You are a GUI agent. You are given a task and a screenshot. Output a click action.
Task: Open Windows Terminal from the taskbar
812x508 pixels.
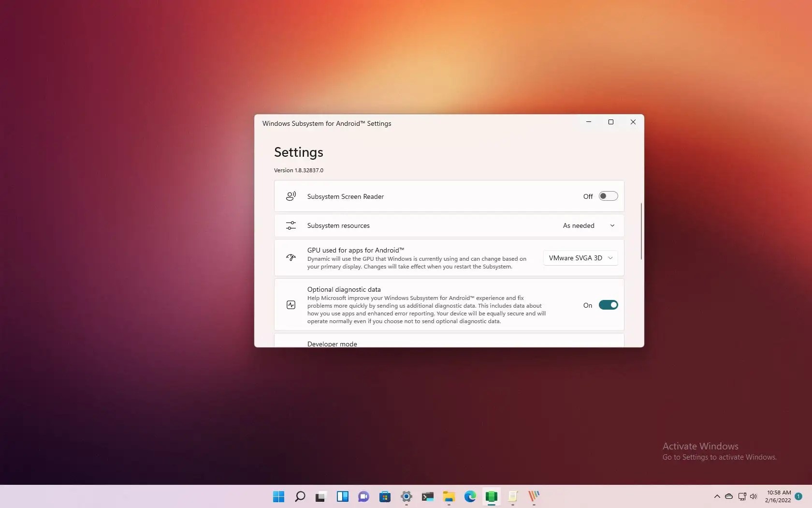(427, 497)
